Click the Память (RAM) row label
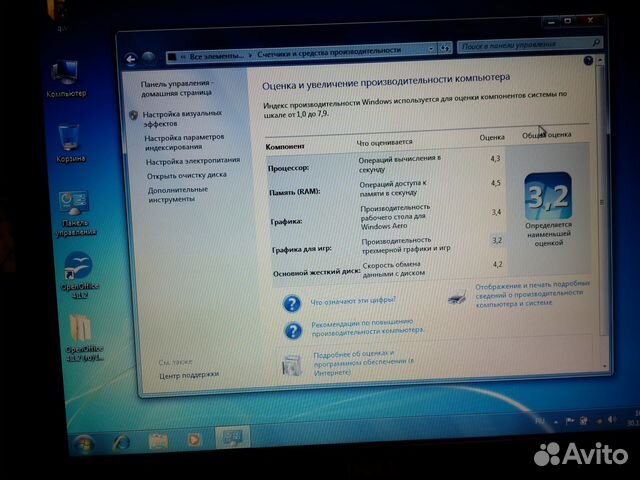The image size is (640, 480). [x=294, y=191]
